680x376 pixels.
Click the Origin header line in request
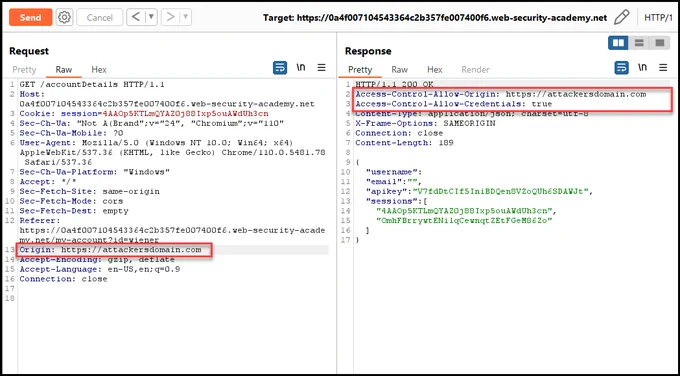[111, 250]
